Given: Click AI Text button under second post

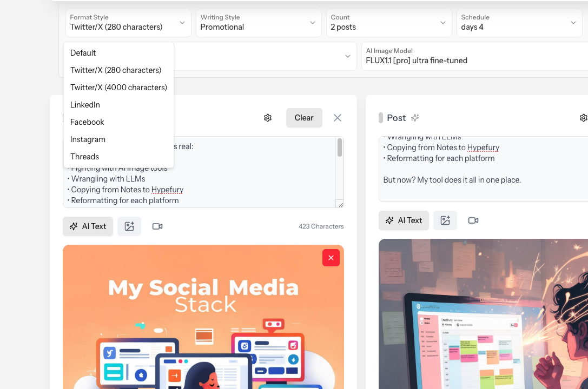Looking at the screenshot, I should 404,220.
